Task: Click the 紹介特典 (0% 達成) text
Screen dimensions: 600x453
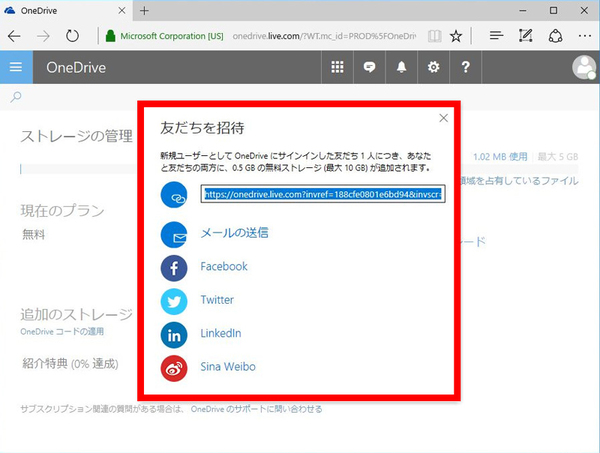Action: point(70,363)
